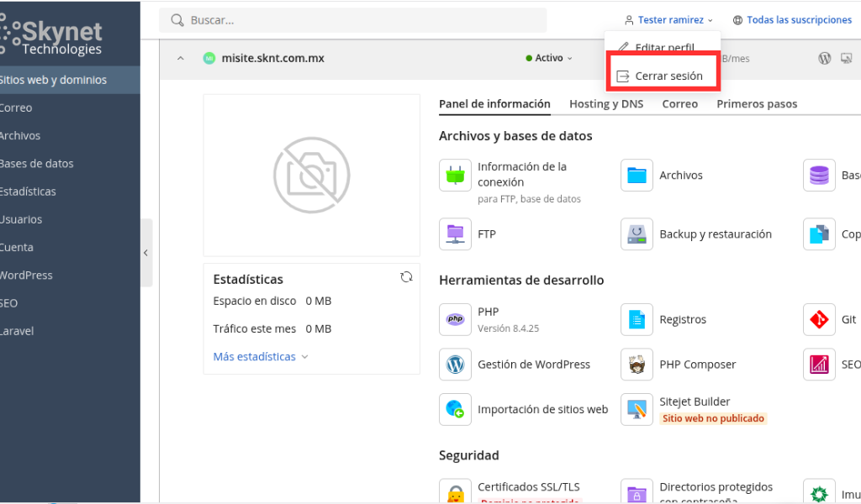The height and width of the screenshot is (504, 861).
Task: Select Cerrar sesión from the menu
Action: point(663,76)
